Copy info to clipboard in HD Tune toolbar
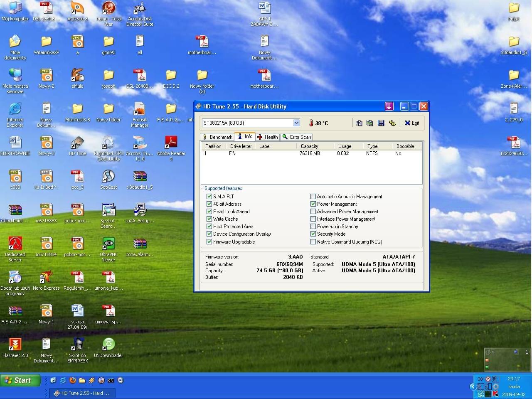This screenshot has width=532, height=399. click(359, 123)
